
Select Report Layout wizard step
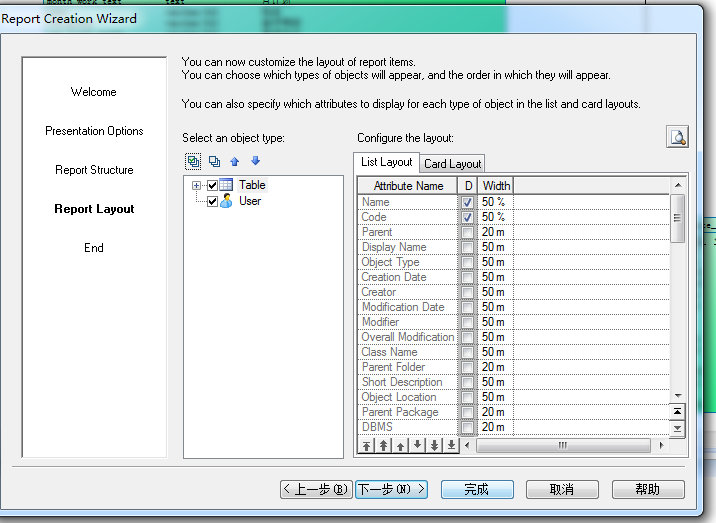pos(94,209)
